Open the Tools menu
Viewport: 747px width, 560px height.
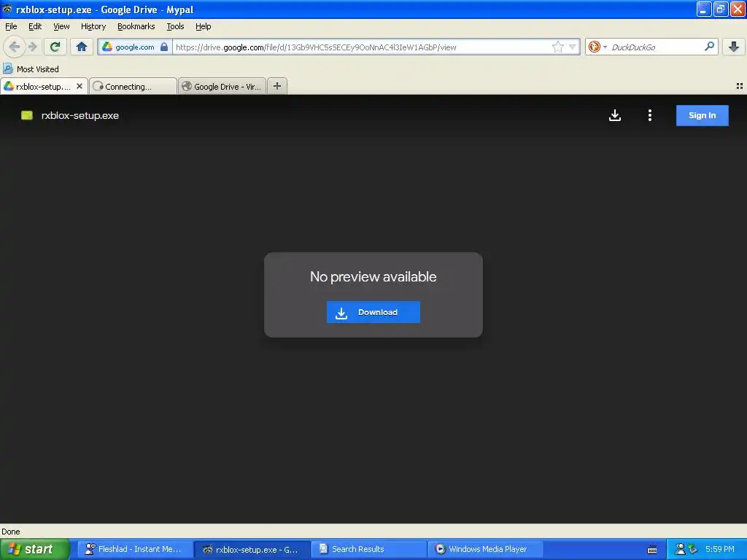[175, 26]
